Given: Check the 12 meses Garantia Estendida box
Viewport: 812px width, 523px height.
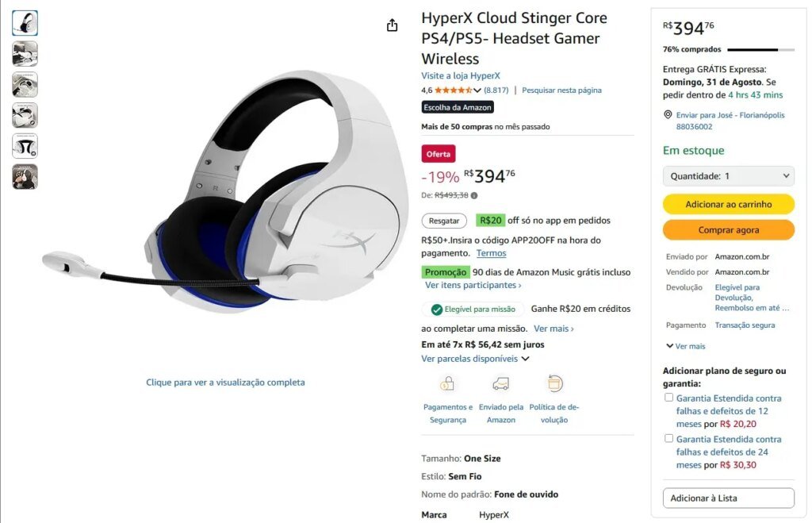Looking at the screenshot, I should [x=669, y=398].
